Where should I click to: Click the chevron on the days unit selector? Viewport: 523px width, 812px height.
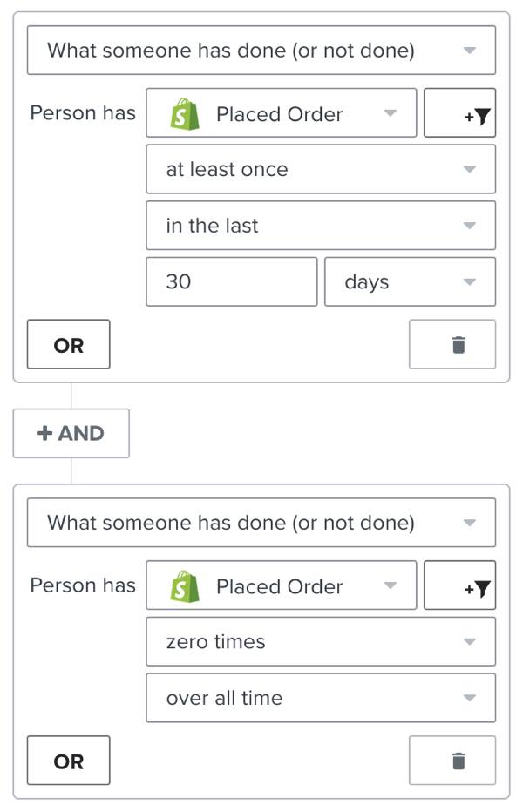(x=470, y=281)
